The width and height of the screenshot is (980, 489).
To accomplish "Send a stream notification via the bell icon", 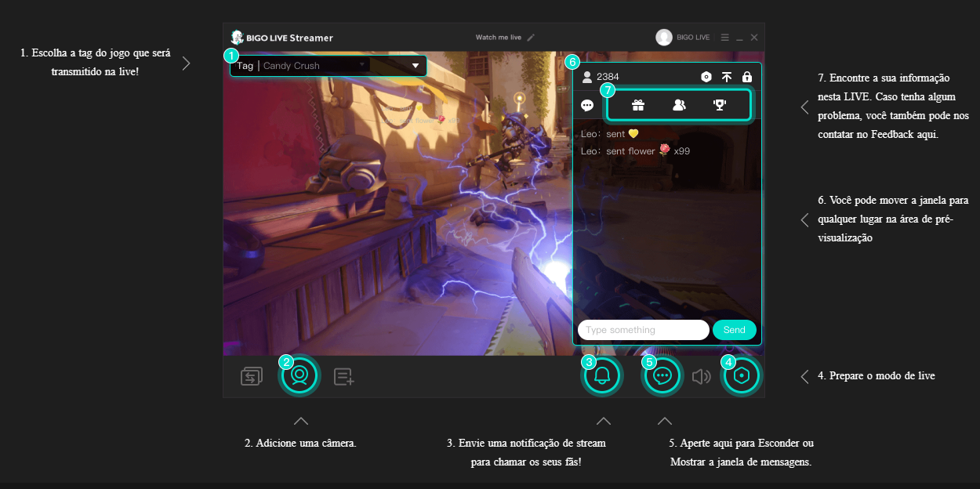I will click(x=601, y=375).
